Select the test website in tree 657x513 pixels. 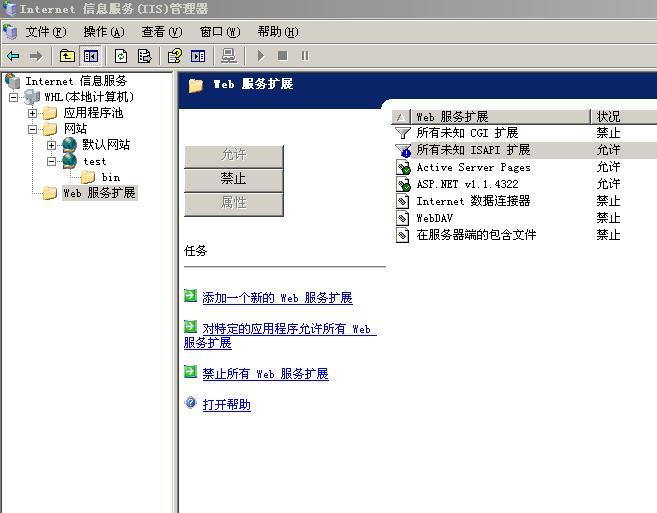click(x=95, y=161)
